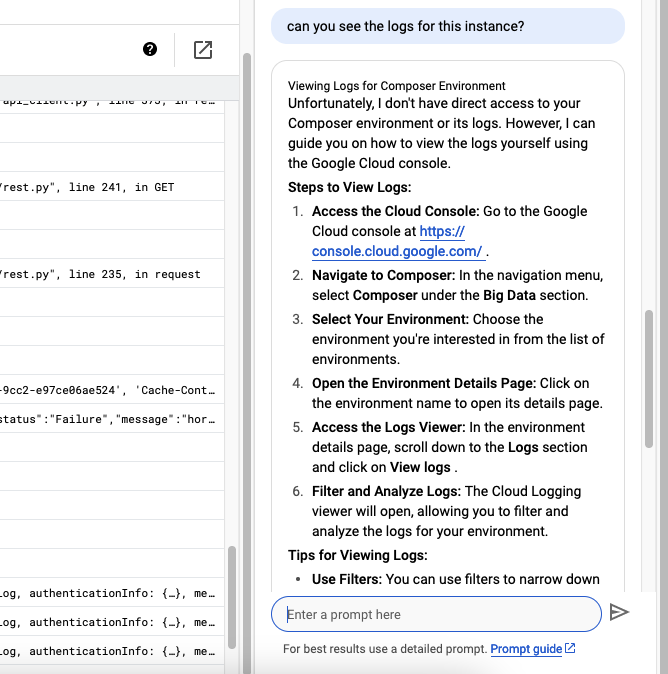Select log row with status 'Failure' message
Screen dimensions: 668x674
tap(112, 419)
